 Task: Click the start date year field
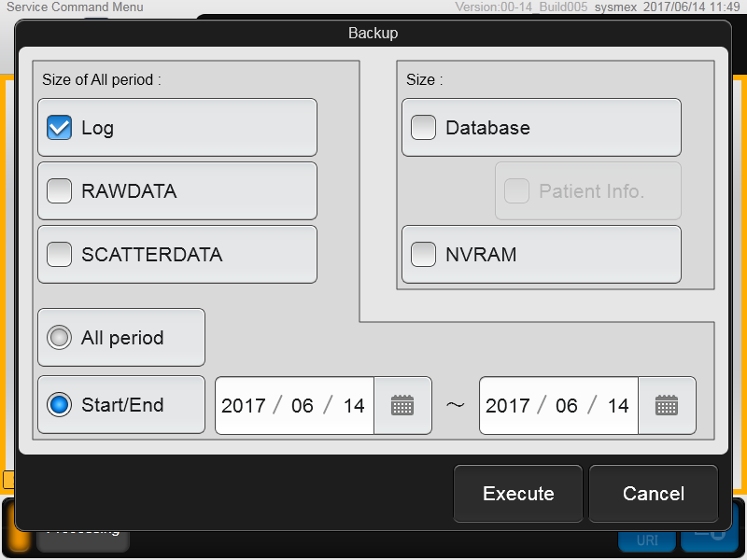click(244, 406)
